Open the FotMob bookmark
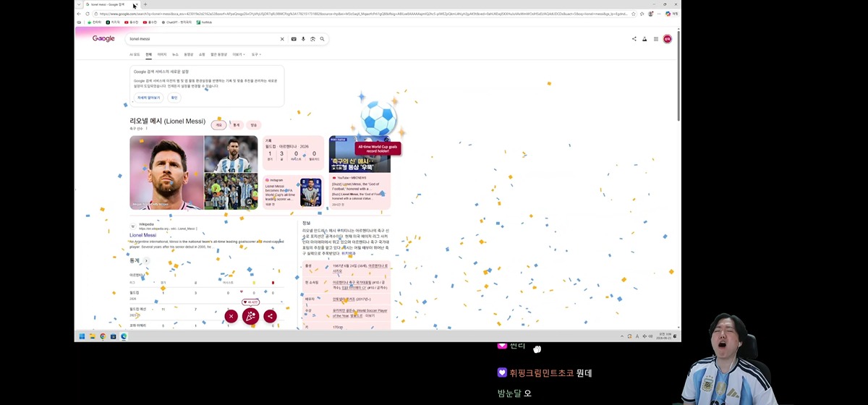 [x=204, y=22]
